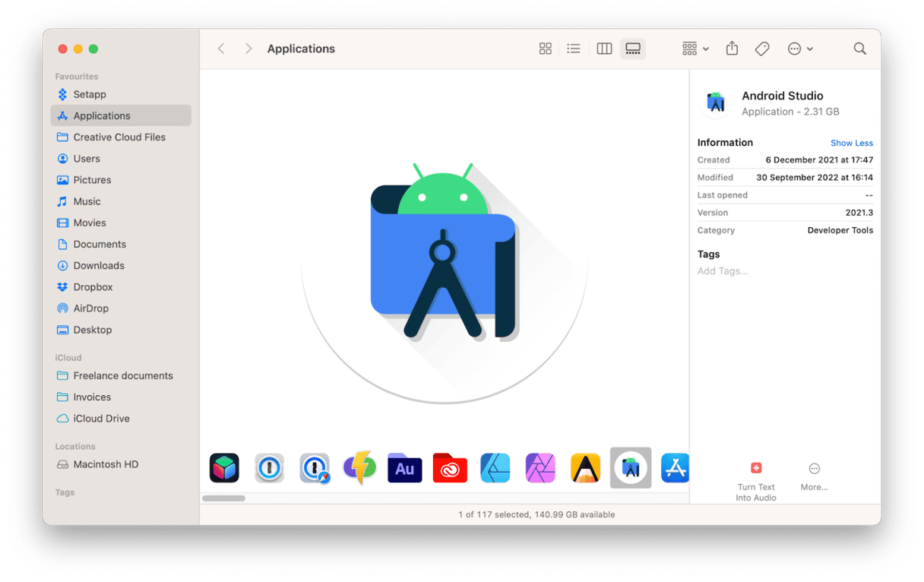Screen dimensions: 924x582
Task: Switch to list view
Action: (x=574, y=49)
